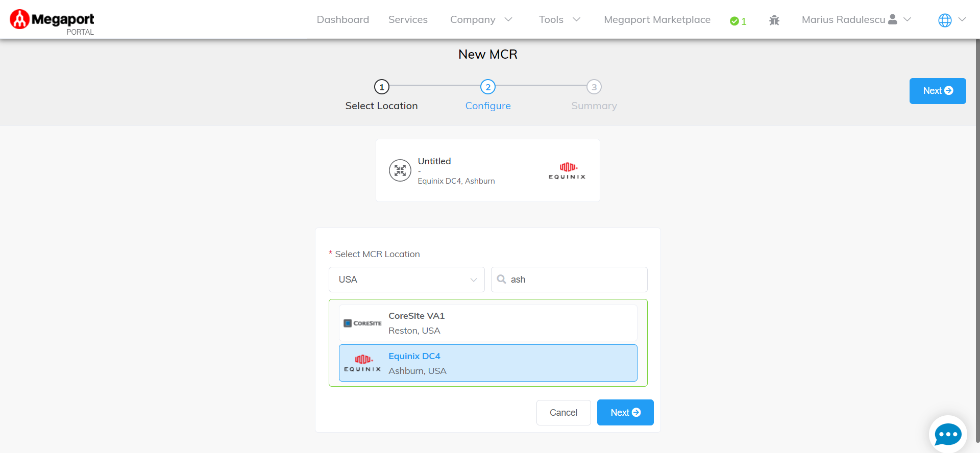Click the 'Equinix DC4, Ashburn' summary text
This screenshot has width=980, height=453.
(x=456, y=181)
